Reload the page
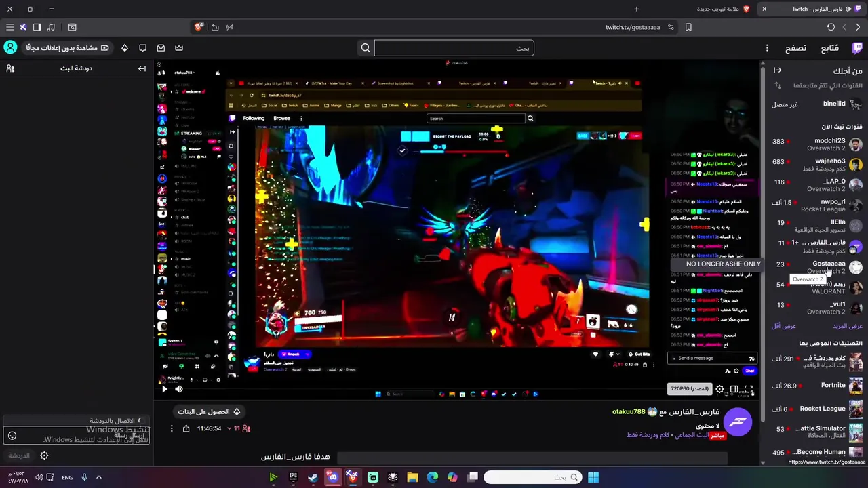This screenshot has width=868, height=488. [831, 27]
